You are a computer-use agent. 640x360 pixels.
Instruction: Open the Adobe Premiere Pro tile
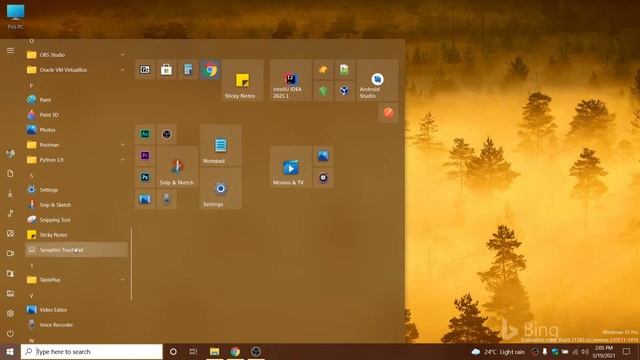coord(145,156)
